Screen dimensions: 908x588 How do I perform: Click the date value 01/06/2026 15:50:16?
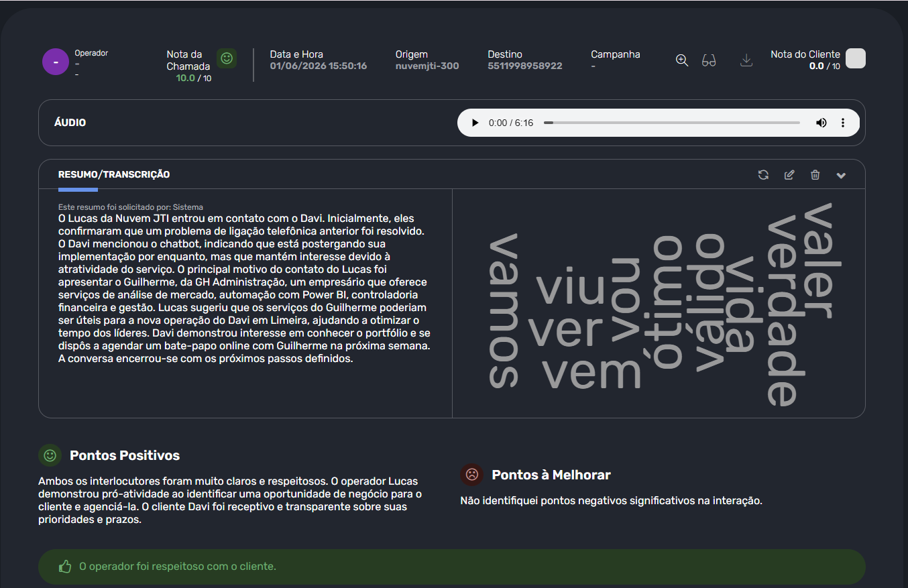click(x=319, y=66)
